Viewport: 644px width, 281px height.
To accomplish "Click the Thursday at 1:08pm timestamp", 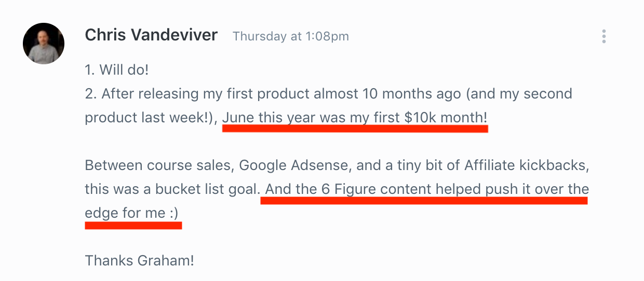I will pos(291,36).
